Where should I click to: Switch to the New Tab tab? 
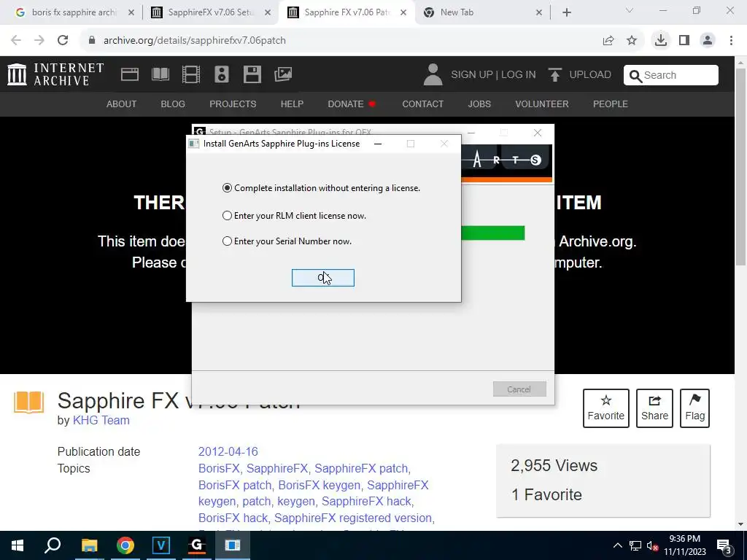481,12
